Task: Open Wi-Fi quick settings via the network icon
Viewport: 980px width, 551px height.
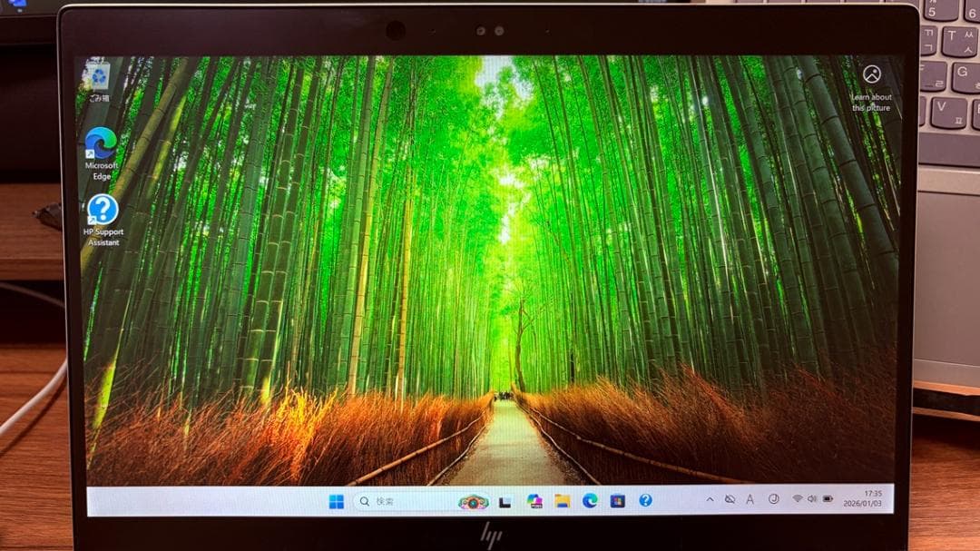Action: (x=798, y=499)
